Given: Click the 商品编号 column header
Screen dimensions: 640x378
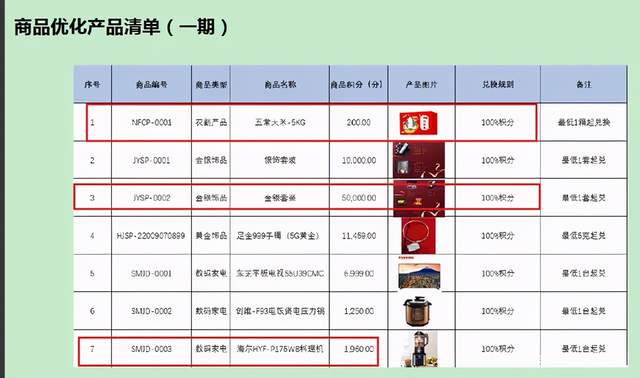Looking at the screenshot, I should 151,84.
